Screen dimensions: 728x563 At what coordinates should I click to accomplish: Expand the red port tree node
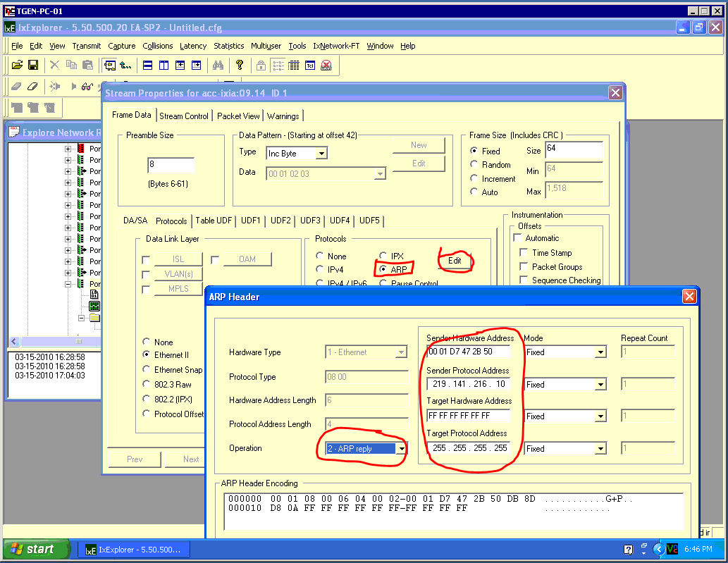point(68,149)
